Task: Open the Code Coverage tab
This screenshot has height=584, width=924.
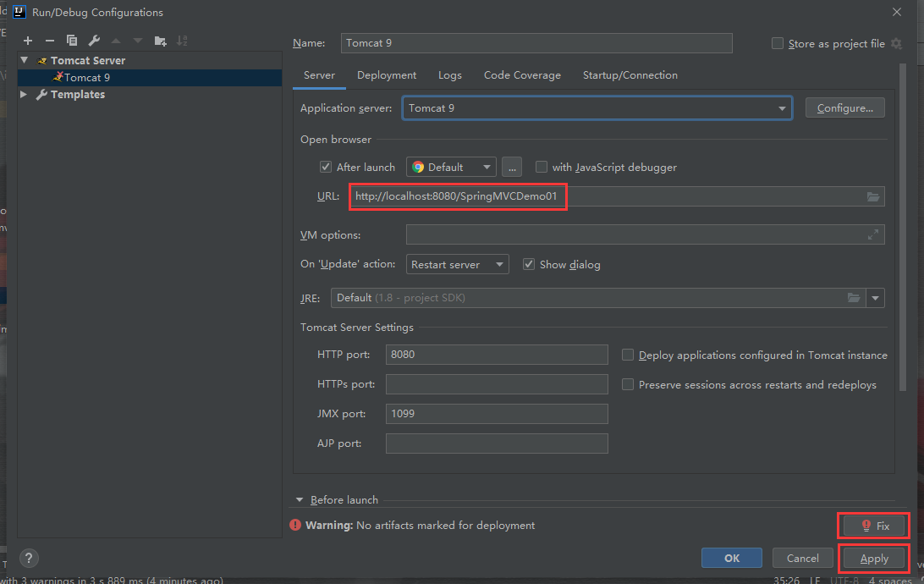Action: 522,75
